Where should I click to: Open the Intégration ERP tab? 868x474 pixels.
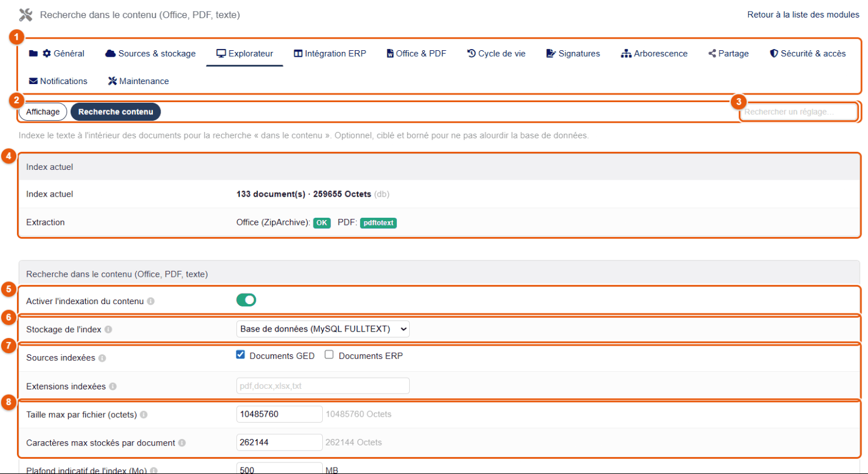tap(330, 54)
